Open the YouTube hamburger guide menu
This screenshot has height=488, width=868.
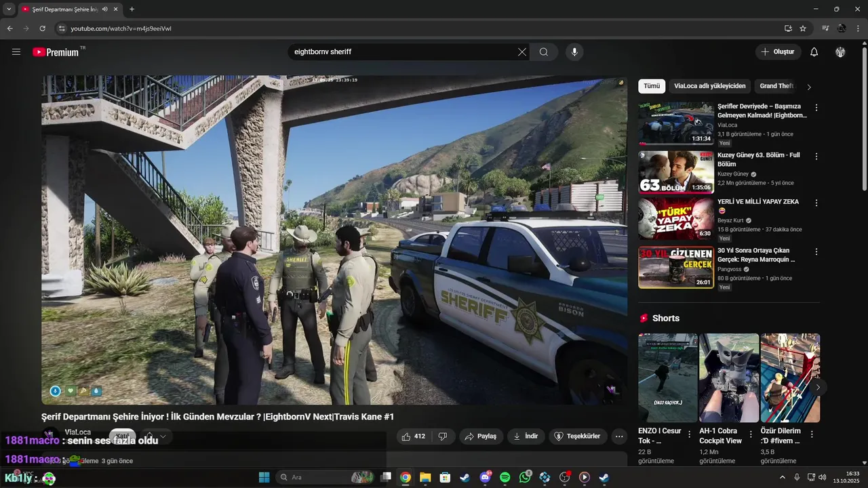point(16,52)
